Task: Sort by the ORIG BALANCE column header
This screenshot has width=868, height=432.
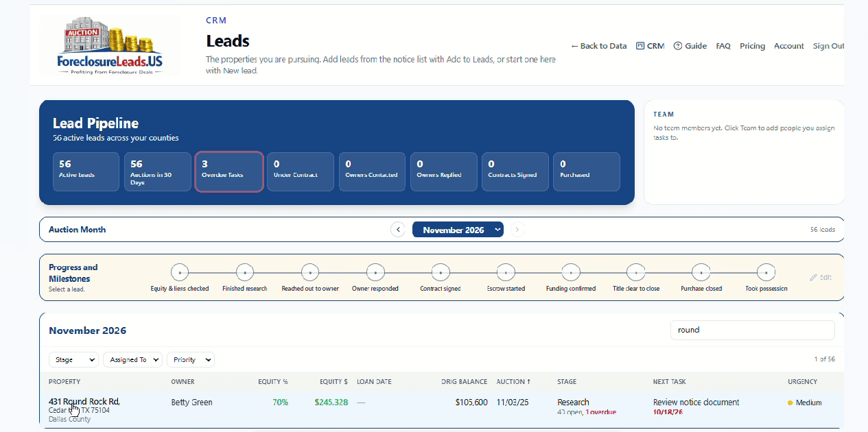Action: 465,382
